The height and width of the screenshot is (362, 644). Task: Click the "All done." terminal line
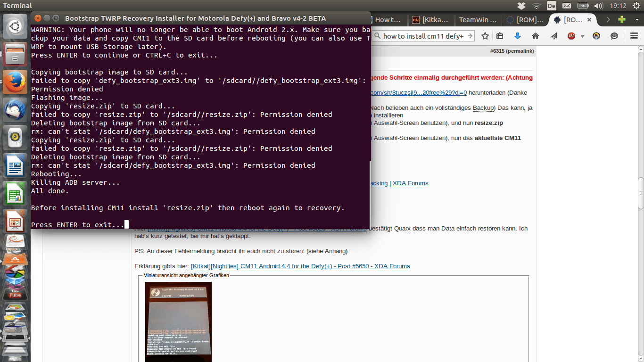[x=50, y=191]
